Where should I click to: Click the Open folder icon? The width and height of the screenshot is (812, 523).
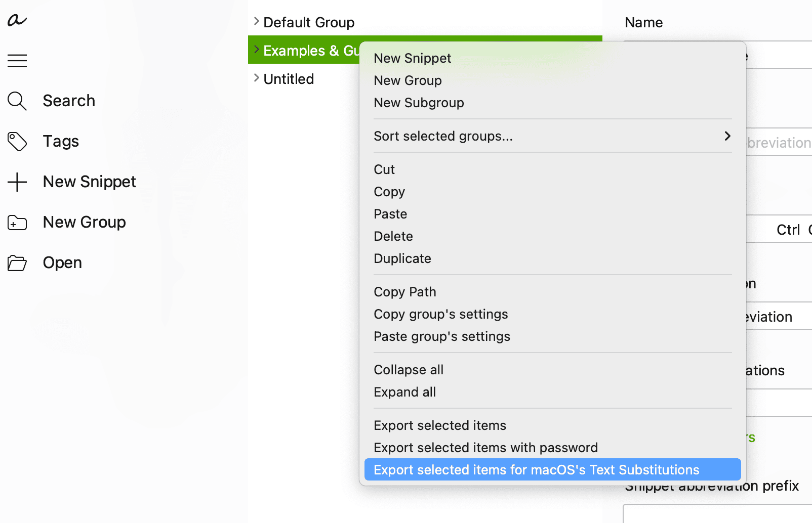[17, 263]
